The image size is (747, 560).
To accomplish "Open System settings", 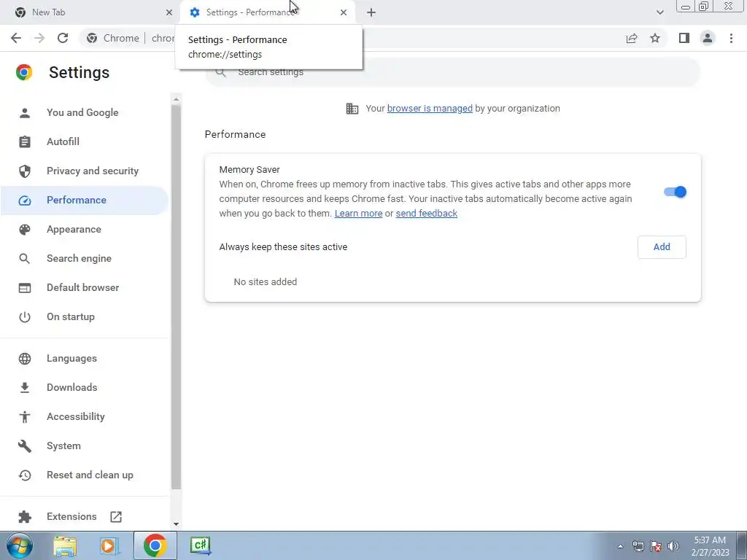I will coord(64,446).
